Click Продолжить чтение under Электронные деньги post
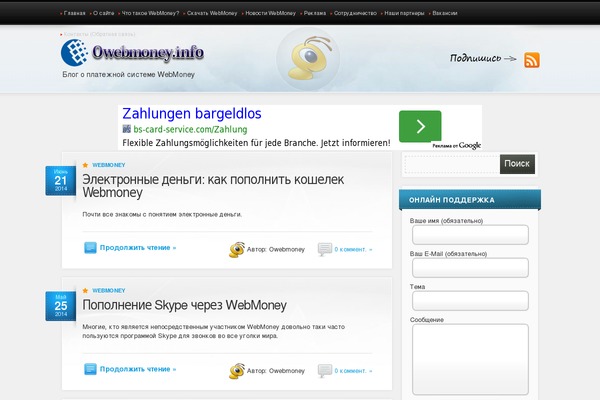The image size is (600, 400). click(138, 248)
